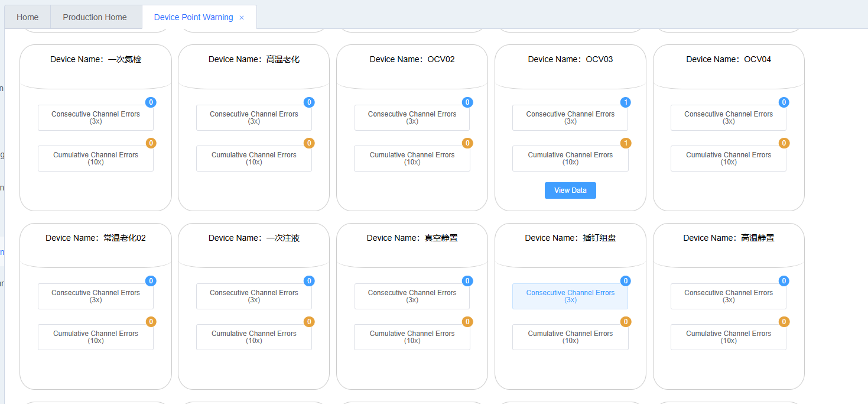
Task: Select device name text 高温老化
Action: coord(283,59)
